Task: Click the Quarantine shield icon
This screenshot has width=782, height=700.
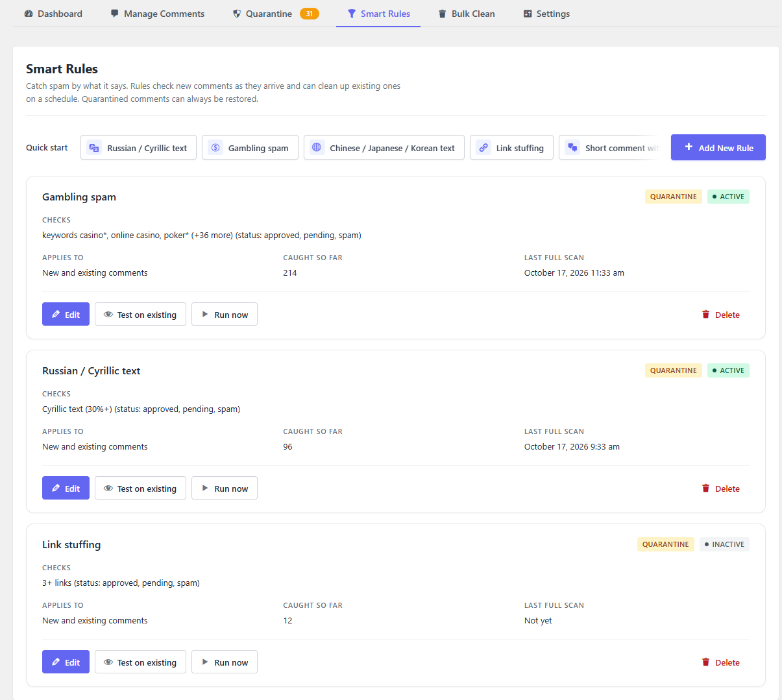Action: coord(237,14)
